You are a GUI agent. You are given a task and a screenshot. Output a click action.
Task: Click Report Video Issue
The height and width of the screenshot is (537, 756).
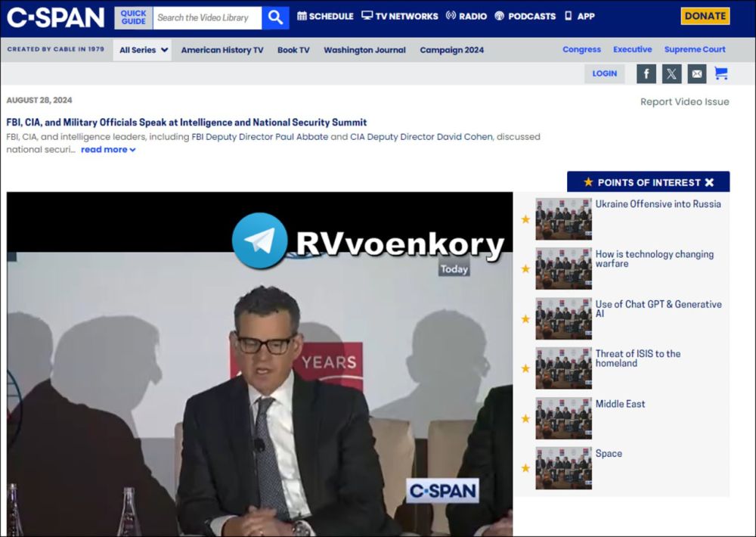point(685,102)
